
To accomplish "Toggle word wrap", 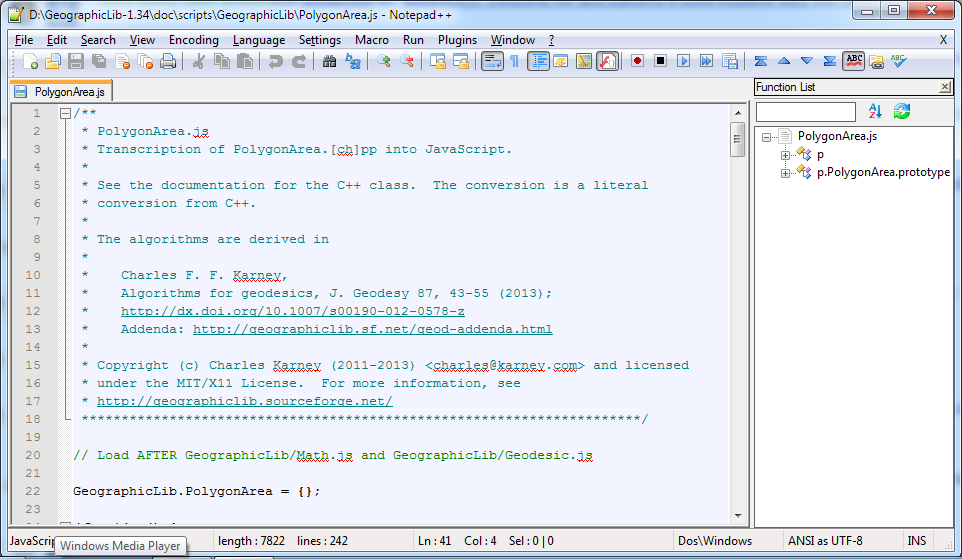I will click(492, 61).
